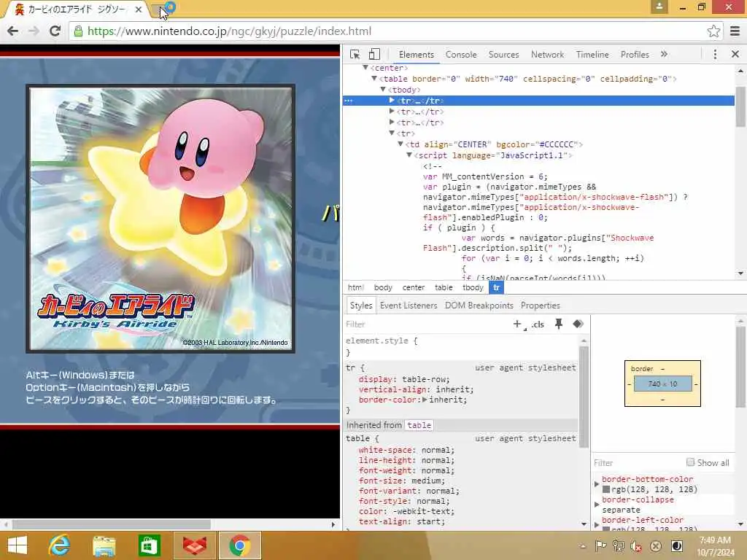This screenshot has width=747, height=560.
Task: Switch to the Console tab
Action: click(x=461, y=54)
